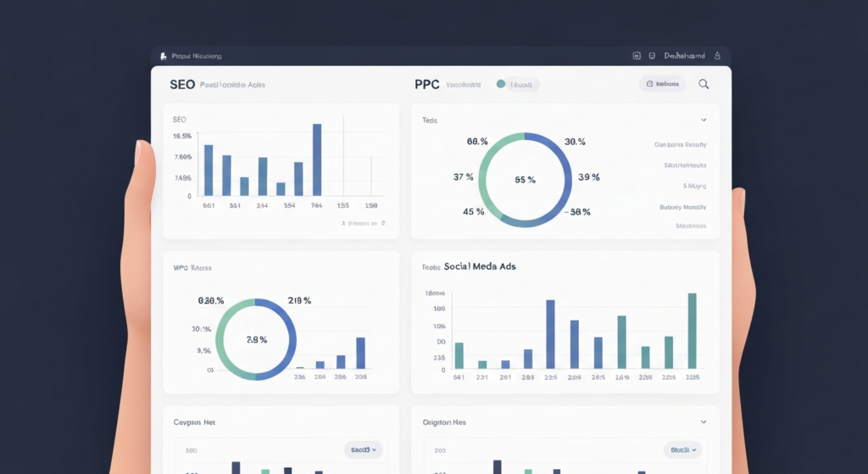Select the first legend entry in the PPC card
Viewport: 868px width, 474px height.
coord(680,144)
